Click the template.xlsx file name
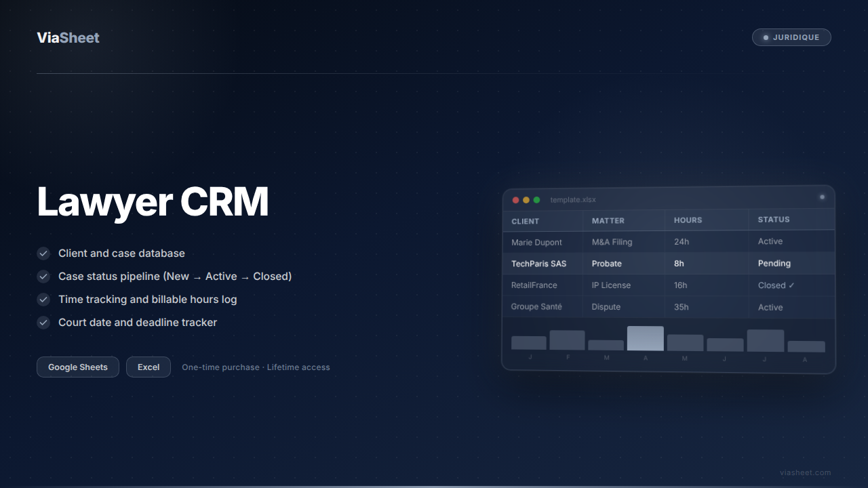Image resolution: width=868 pixels, height=488 pixels. [573, 200]
